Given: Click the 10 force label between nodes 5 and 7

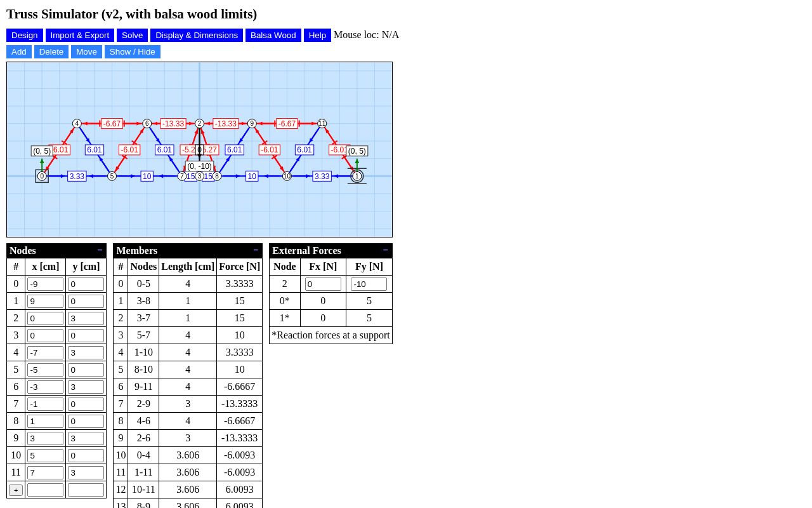Looking at the screenshot, I should [147, 177].
